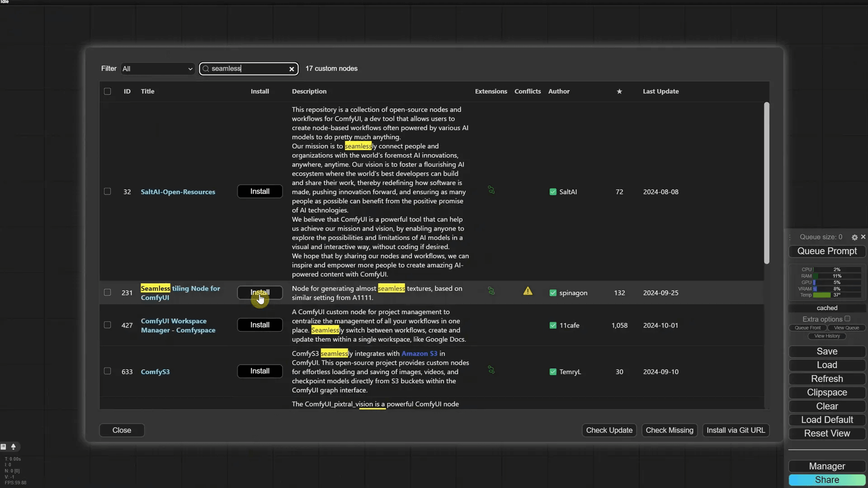
Task: Click Refresh button in side panel
Action: click(827, 379)
